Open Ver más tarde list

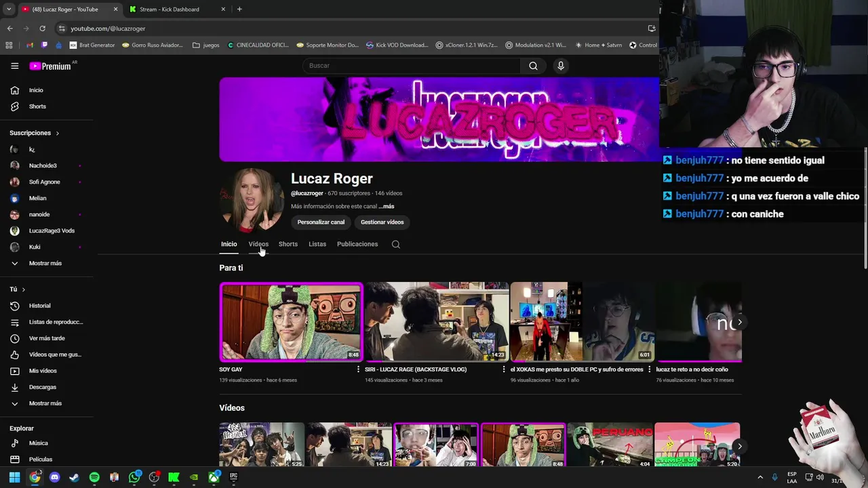[x=47, y=338]
